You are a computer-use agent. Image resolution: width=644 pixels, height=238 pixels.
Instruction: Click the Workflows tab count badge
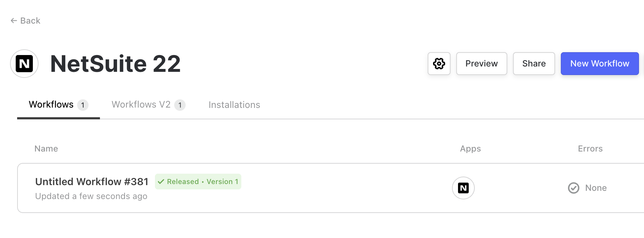(x=83, y=105)
